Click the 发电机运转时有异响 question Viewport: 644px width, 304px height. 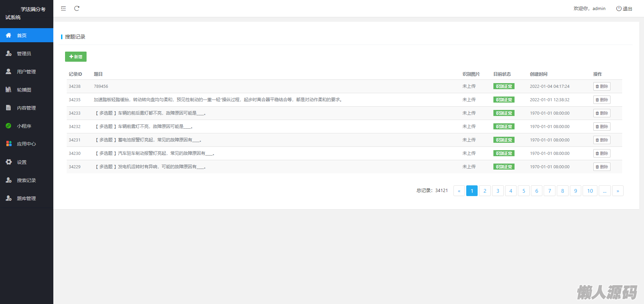(151, 167)
